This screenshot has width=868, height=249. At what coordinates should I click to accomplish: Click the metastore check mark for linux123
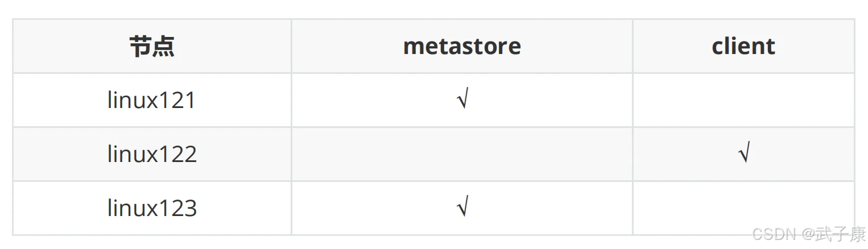click(462, 208)
